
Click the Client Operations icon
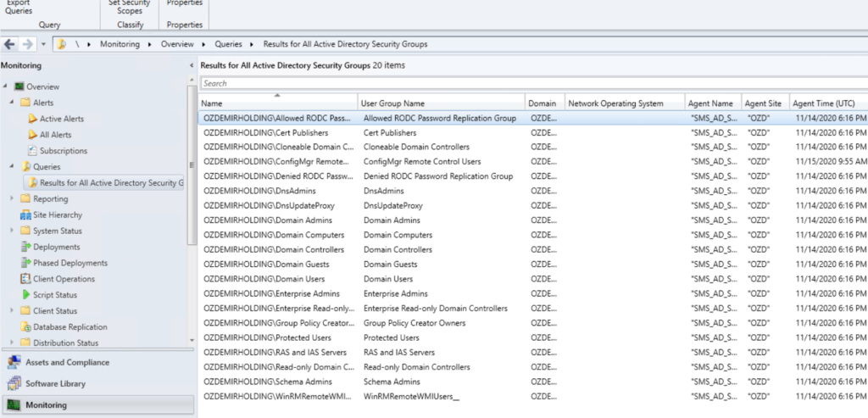tap(25, 279)
